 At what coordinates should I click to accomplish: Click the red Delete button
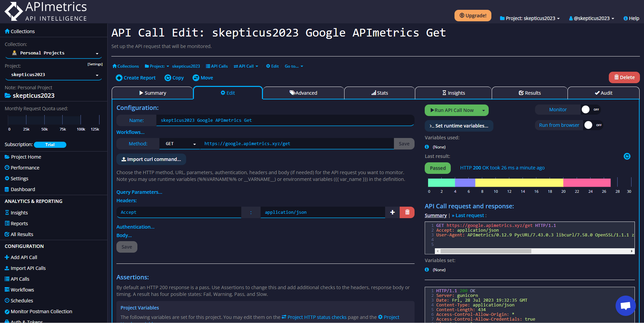pos(624,77)
